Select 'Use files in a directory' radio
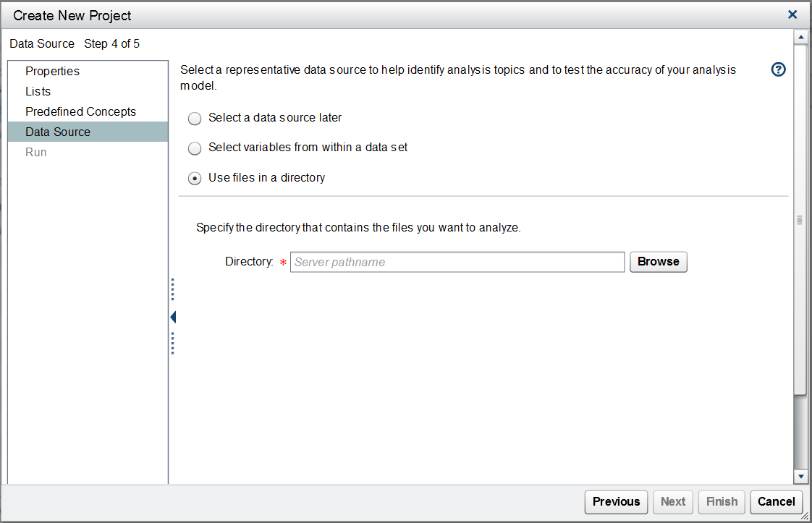The height and width of the screenshot is (523, 812). point(195,179)
